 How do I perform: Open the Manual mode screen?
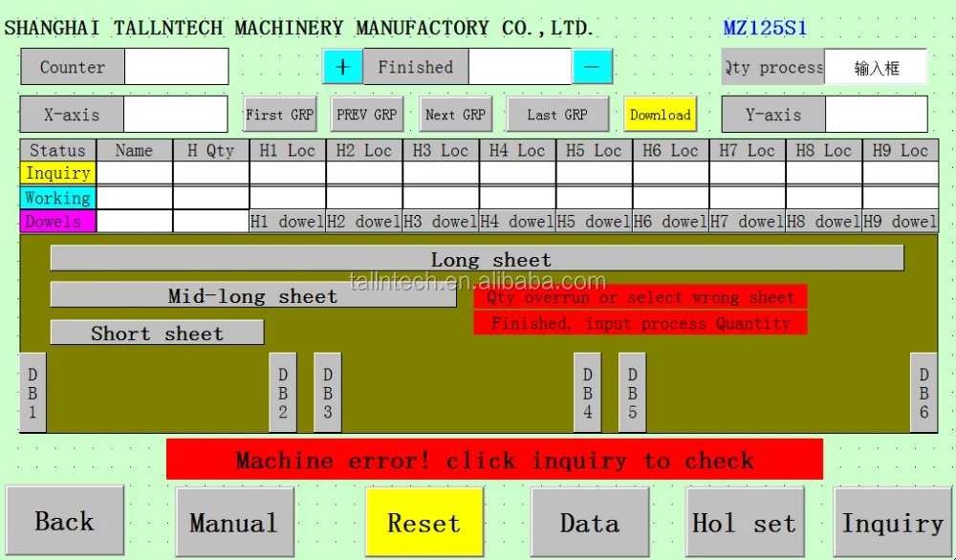(x=234, y=523)
